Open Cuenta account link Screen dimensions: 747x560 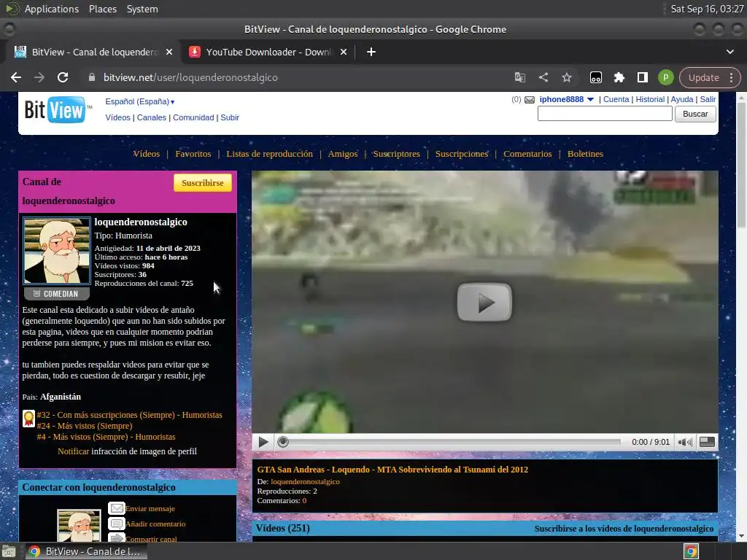click(616, 99)
